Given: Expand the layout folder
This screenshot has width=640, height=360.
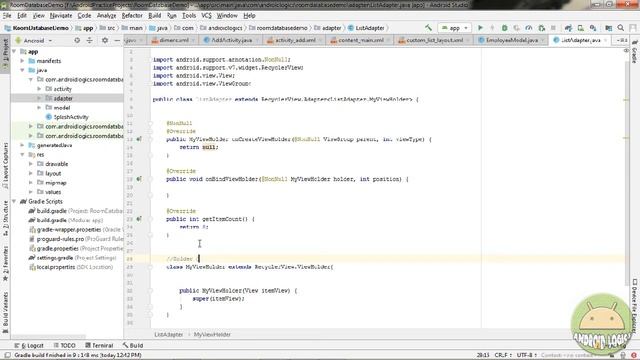Looking at the screenshot, I should (31, 173).
